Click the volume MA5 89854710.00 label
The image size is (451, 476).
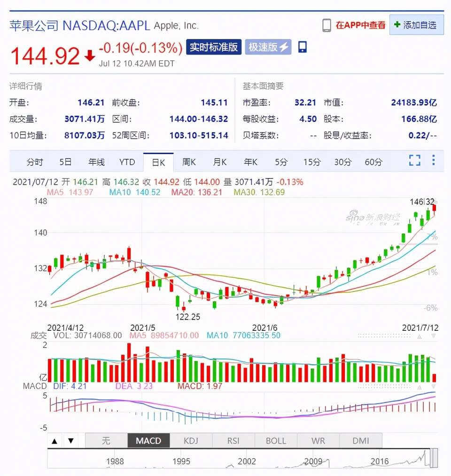tap(164, 336)
